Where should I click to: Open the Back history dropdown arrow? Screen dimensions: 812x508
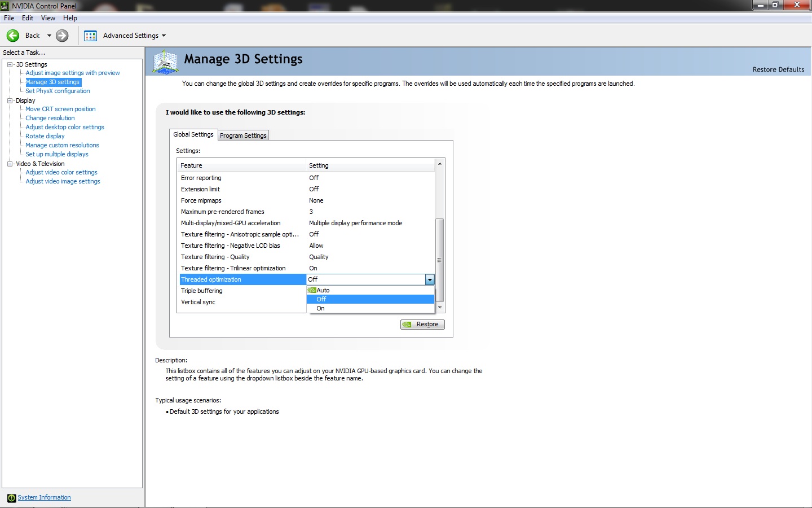49,36
